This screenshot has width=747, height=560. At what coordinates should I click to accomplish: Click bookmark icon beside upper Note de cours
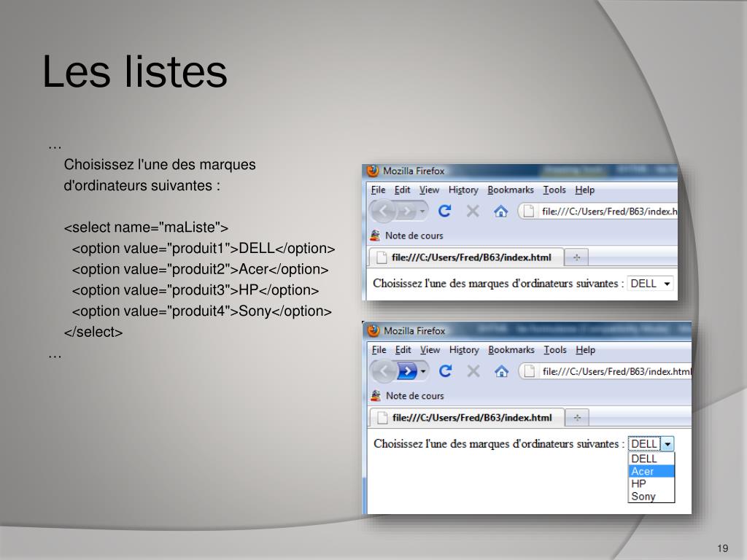pyautogui.click(x=375, y=236)
